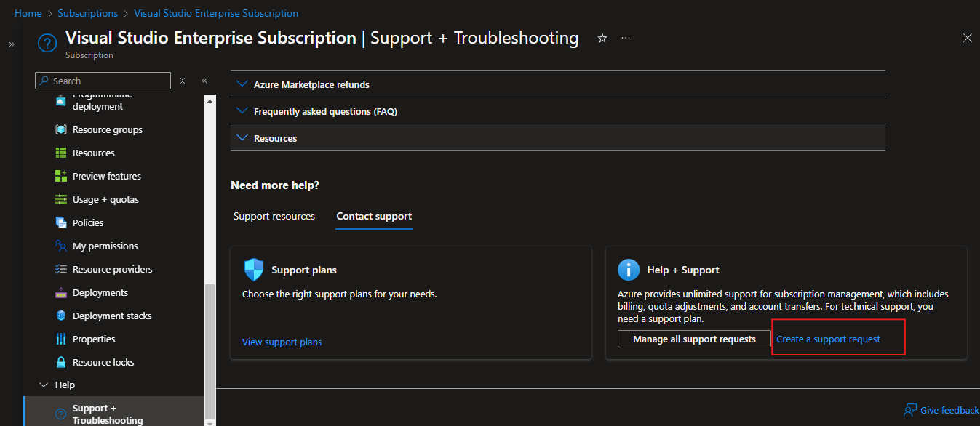This screenshot has height=426, width=980.
Task: Open View support plans link
Action: coord(282,342)
